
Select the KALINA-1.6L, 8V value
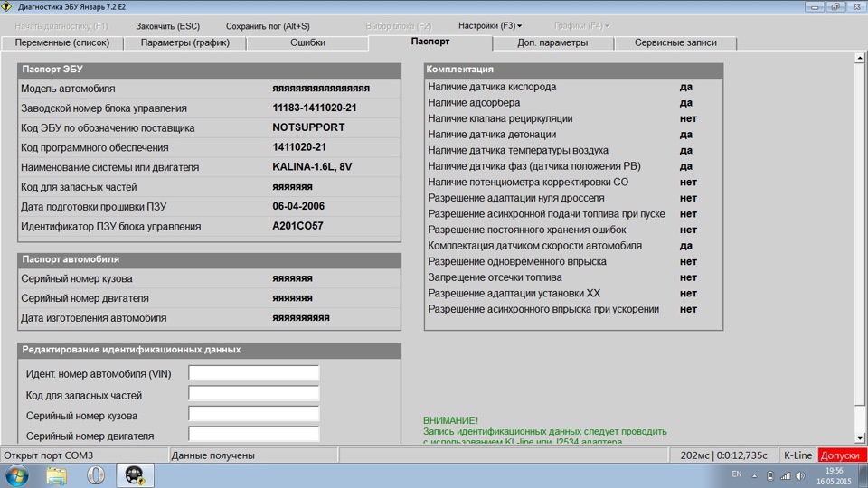point(312,166)
